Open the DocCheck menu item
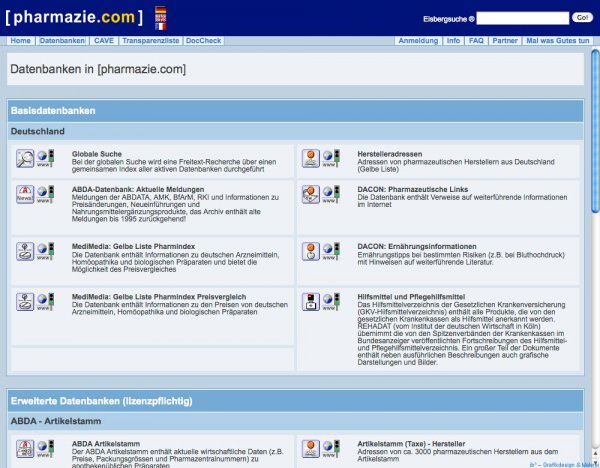 click(204, 41)
